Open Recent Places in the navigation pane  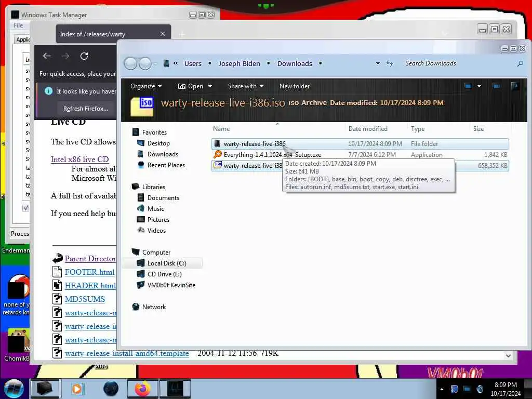[166, 165]
